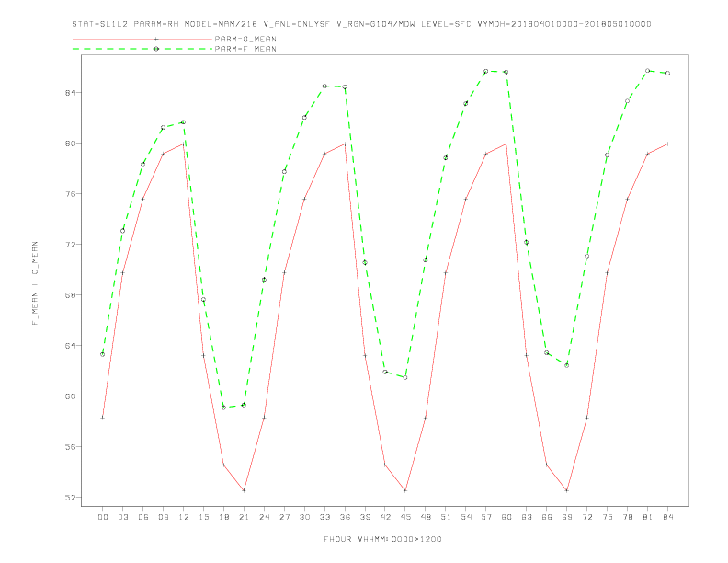Click x-axis forecast hour label 63
728x563 pixels.
click(527, 517)
